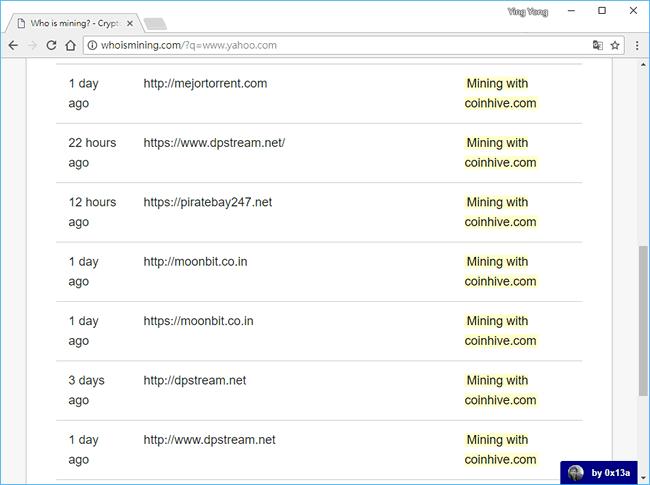
Task: Click the https://piratebay247.net entry
Action: (x=207, y=202)
